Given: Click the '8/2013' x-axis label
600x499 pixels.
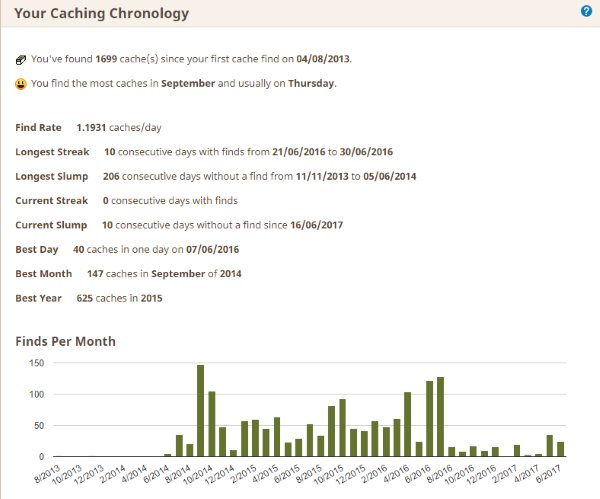Looking at the screenshot, I should (47, 474).
